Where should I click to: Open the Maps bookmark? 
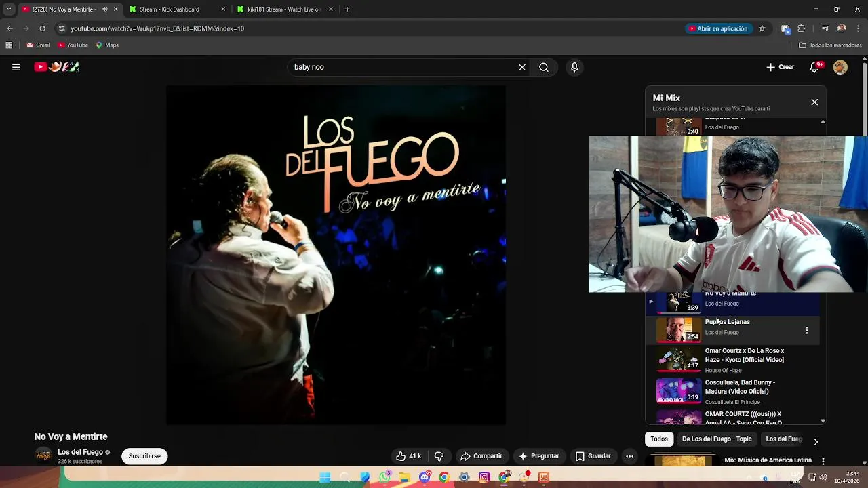click(107, 45)
